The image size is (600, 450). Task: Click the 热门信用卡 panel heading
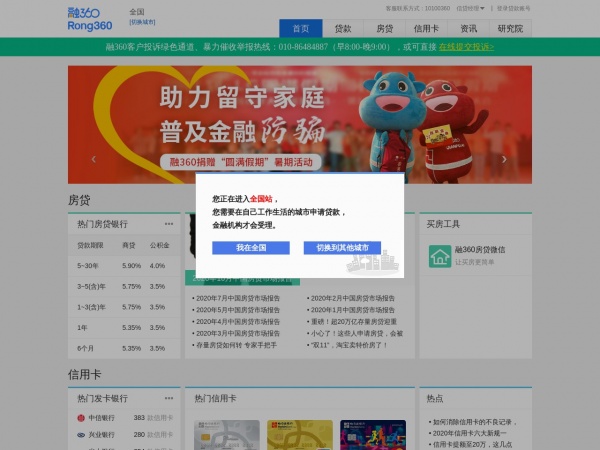[215, 398]
